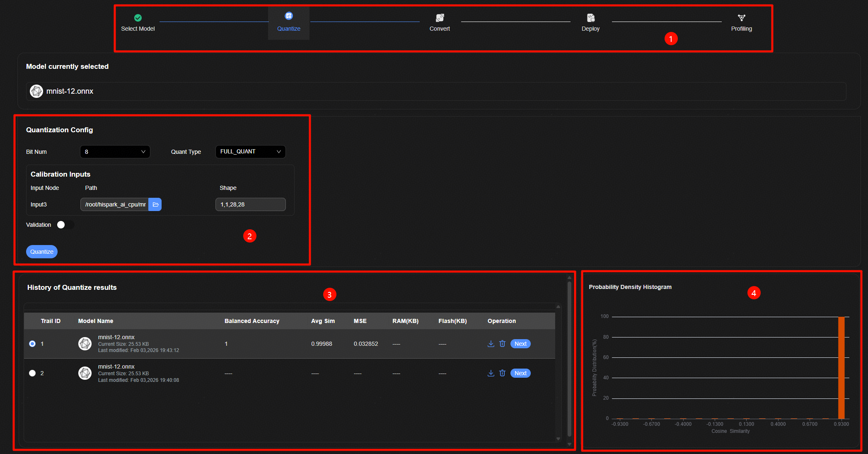Click the Deploy step icon
This screenshot has height=454, width=868.
(x=590, y=18)
